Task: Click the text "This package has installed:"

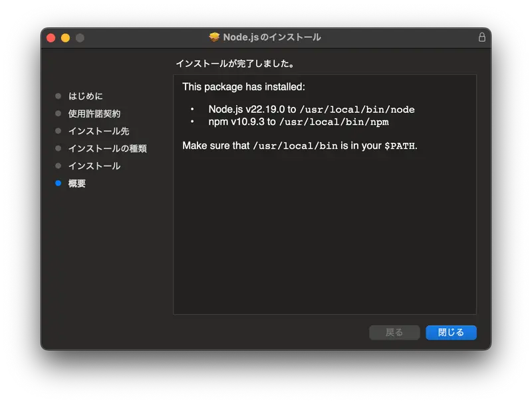Action: (243, 87)
